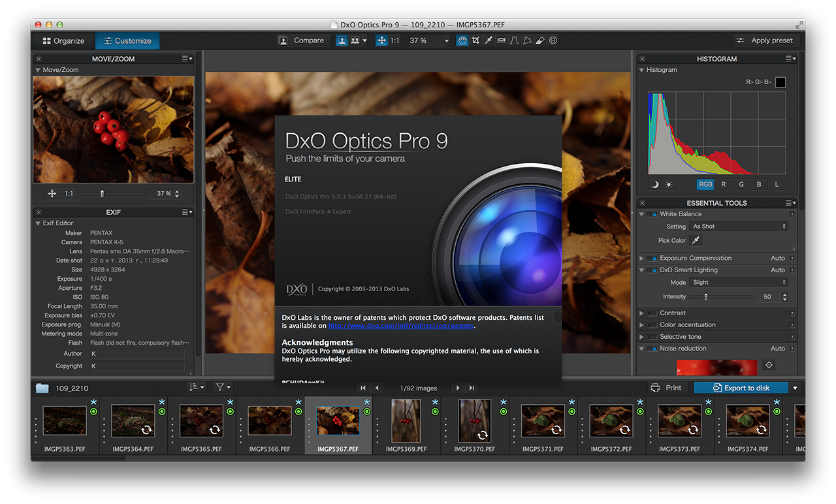Viewport: 836px width, 504px height.
Task: Open the Histogram panel options menu
Action: click(x=791, y=59)
